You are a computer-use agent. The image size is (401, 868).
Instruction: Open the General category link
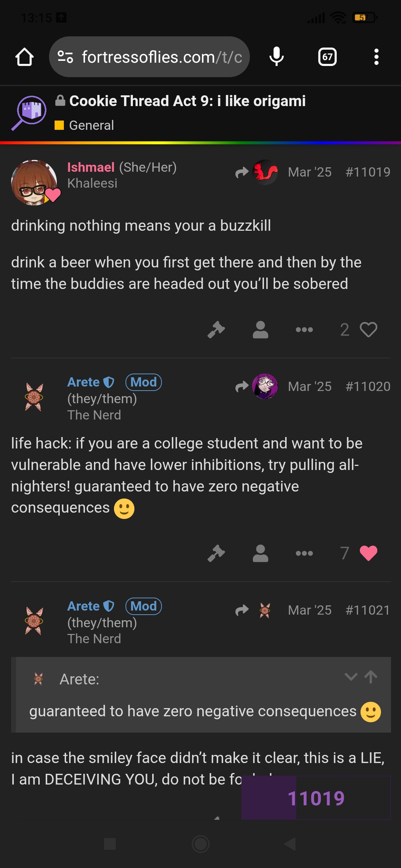pos(91,125)
